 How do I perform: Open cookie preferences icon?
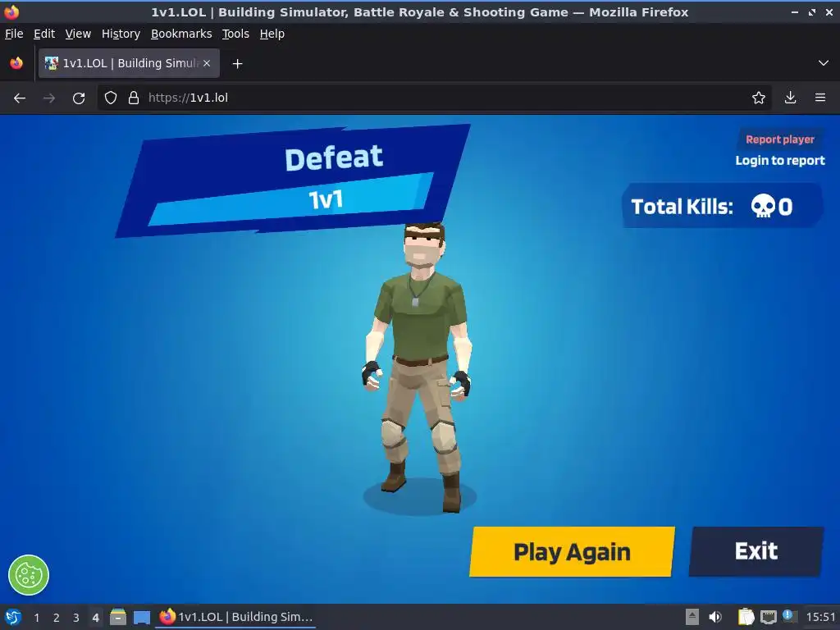click(x=29, y=575)
